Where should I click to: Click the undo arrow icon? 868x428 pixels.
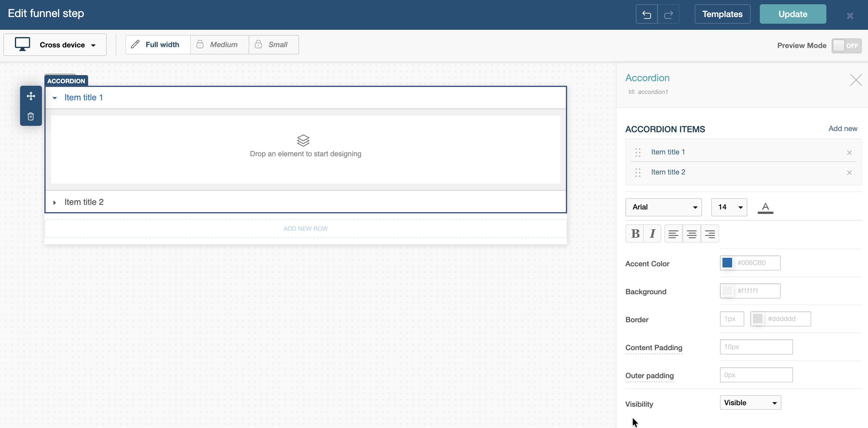(x=646, y=14)
